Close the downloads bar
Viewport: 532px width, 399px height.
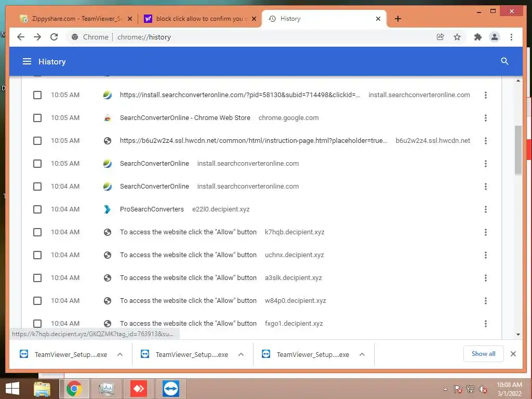(513, 354)
